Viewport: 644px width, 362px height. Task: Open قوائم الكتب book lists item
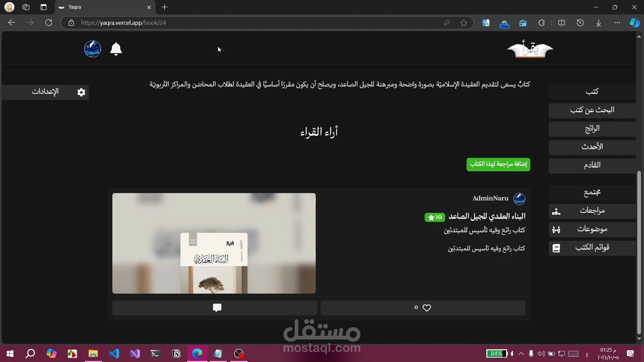592,248
